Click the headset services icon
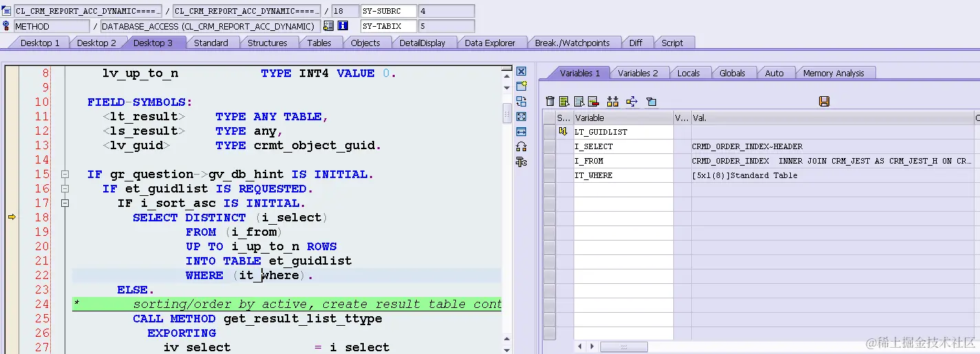 pos(521,146)
